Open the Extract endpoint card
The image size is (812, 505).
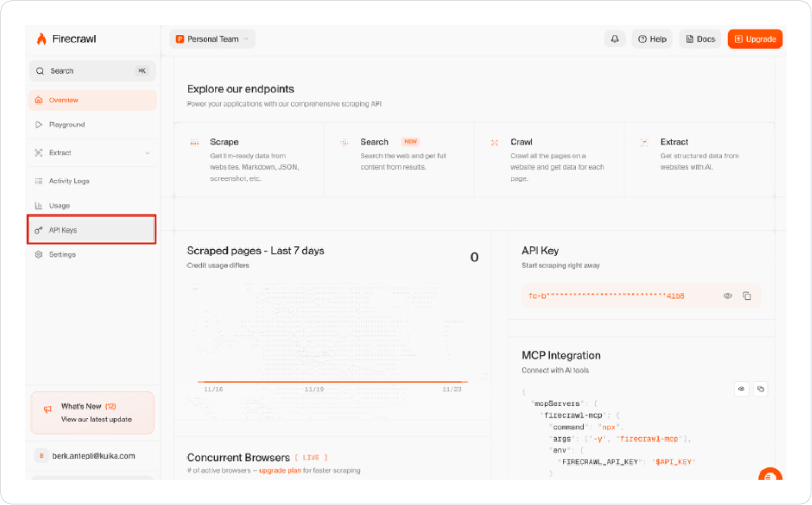699,160
